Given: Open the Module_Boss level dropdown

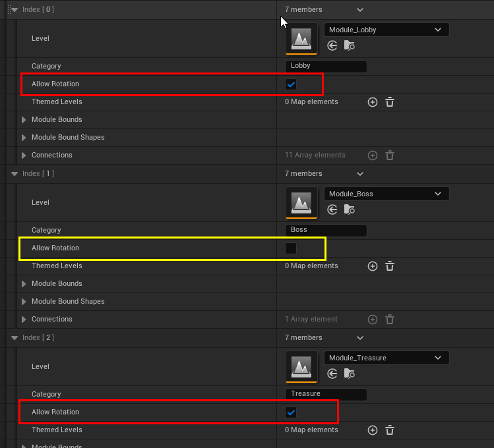Looking at the screenshot, I should [x=386, y=194].
